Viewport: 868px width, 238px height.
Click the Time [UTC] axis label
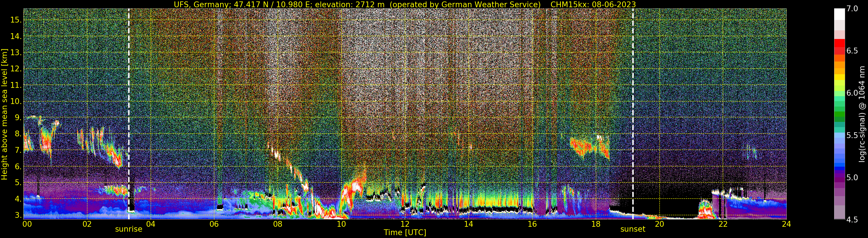click(x=405, y=233)
